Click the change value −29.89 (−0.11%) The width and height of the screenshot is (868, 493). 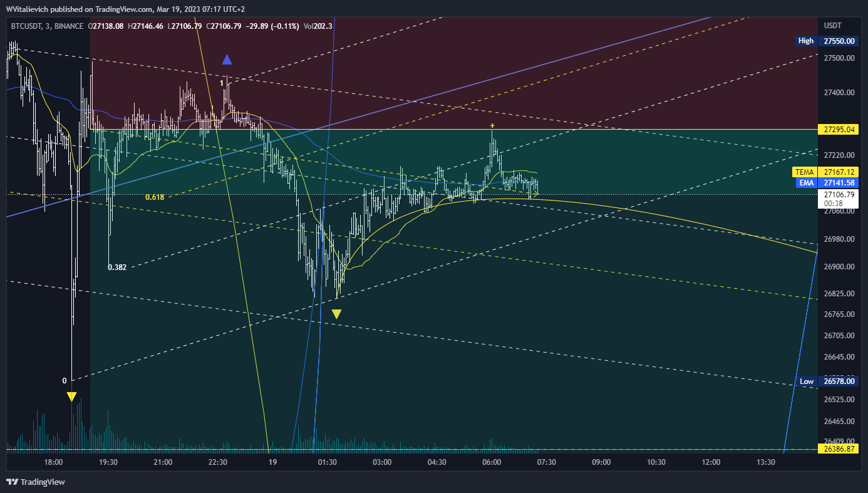tap(272, 26)
